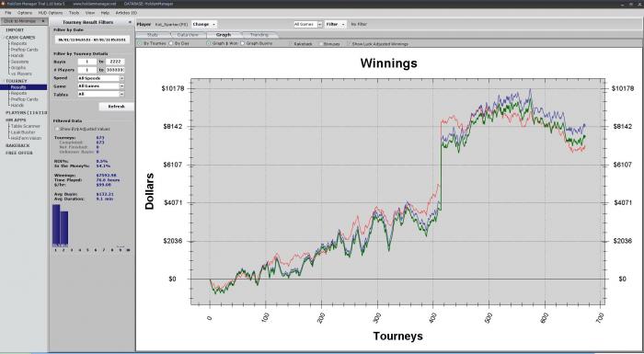This screenshot has width=644, height=354.
Task: Open the HUD Options menu
Action: click(50, 13)
